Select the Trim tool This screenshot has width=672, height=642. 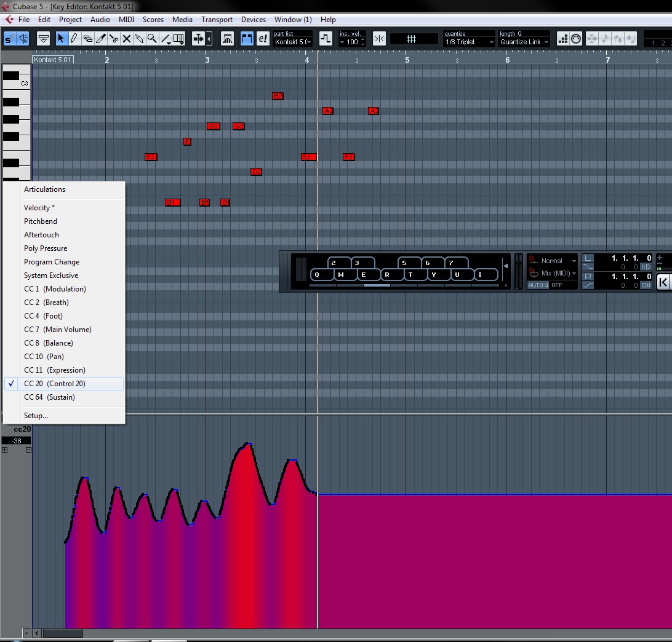coord(101,39)
